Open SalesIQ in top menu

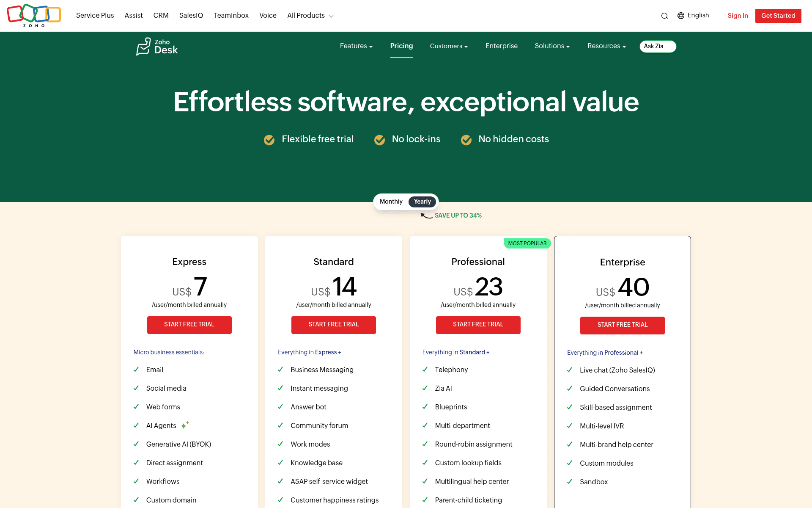[191, 16]
